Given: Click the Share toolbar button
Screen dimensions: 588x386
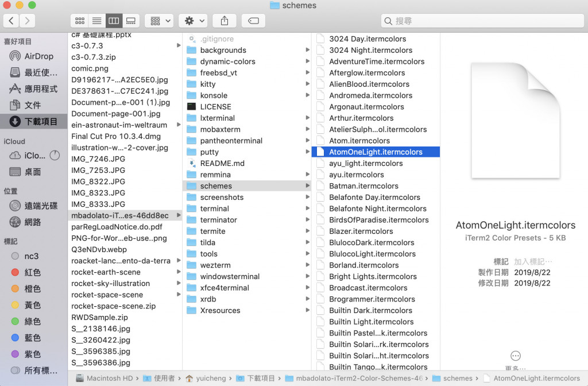Looking at the screenshot, I should [225, 21].
